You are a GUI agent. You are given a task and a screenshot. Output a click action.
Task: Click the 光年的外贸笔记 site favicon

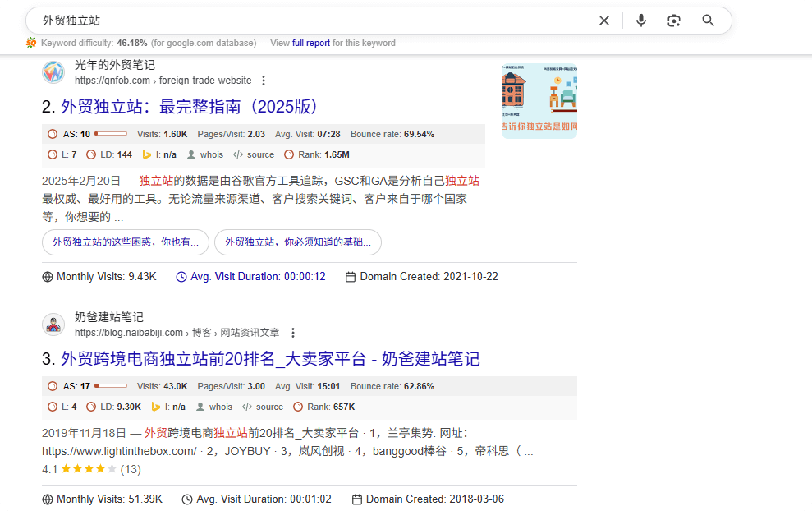53,72
